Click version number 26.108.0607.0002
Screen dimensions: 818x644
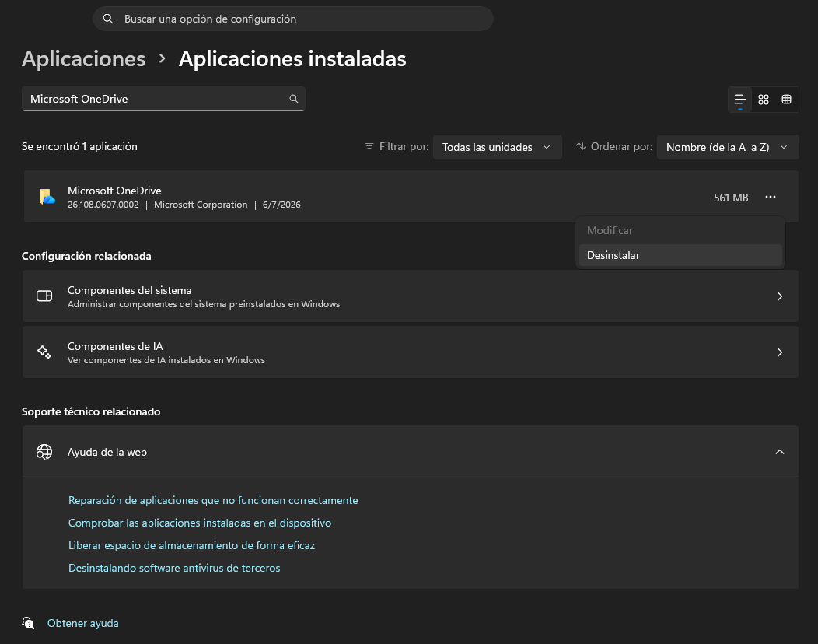tap(103, 205)
